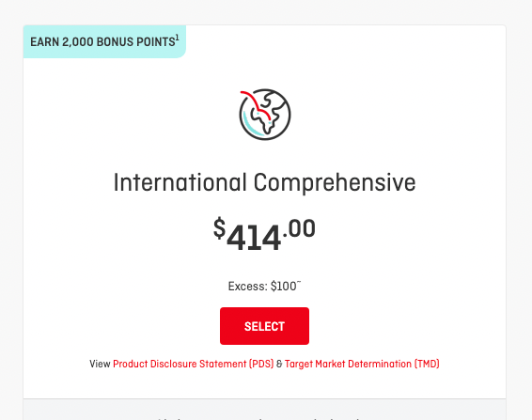Select the International Comprehensive plan

(264, 326)
